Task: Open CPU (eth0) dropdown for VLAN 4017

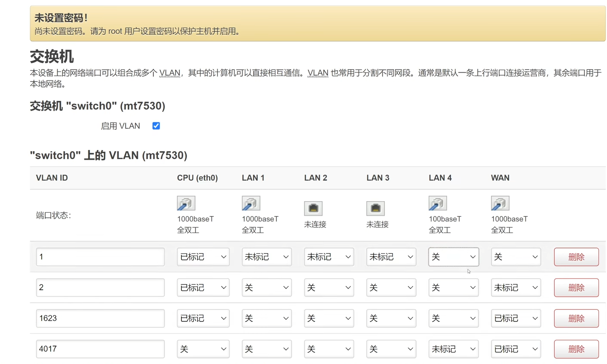Action: (203, 349)
